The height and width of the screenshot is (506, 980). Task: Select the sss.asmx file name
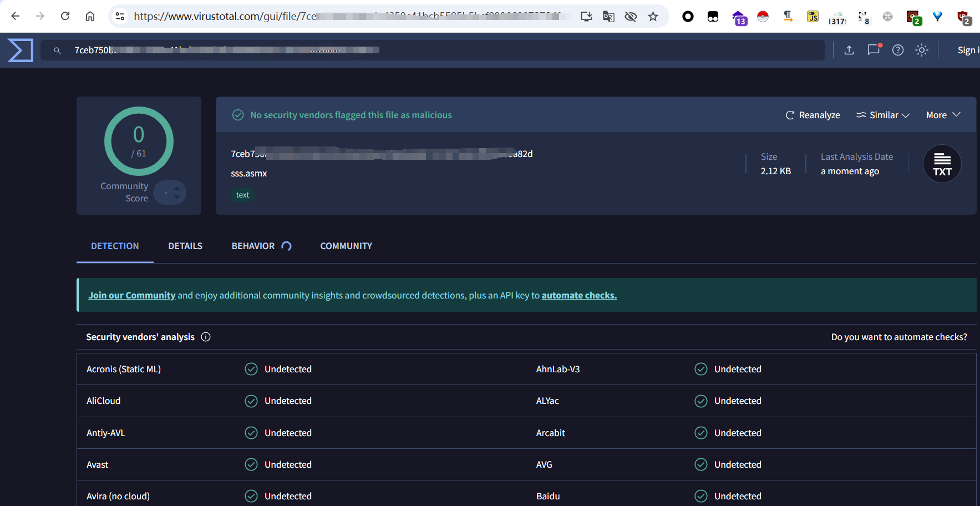point(249,173)
